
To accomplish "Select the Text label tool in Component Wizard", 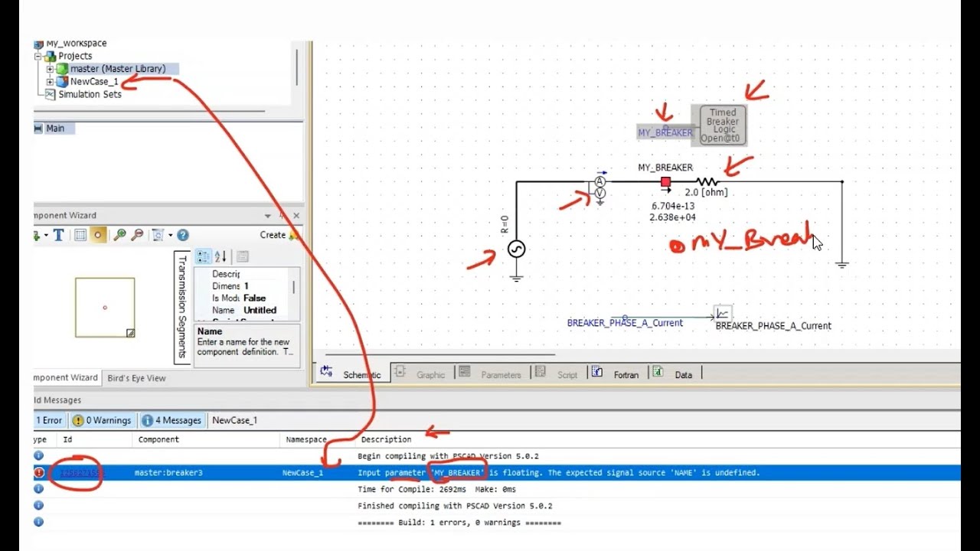I will pos(59,235).
